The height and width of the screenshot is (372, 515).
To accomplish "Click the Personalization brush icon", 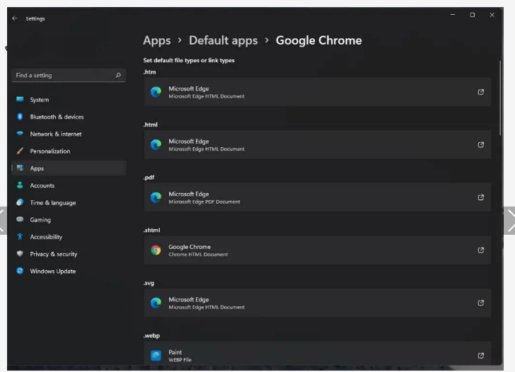I will [x=20, y=151].
